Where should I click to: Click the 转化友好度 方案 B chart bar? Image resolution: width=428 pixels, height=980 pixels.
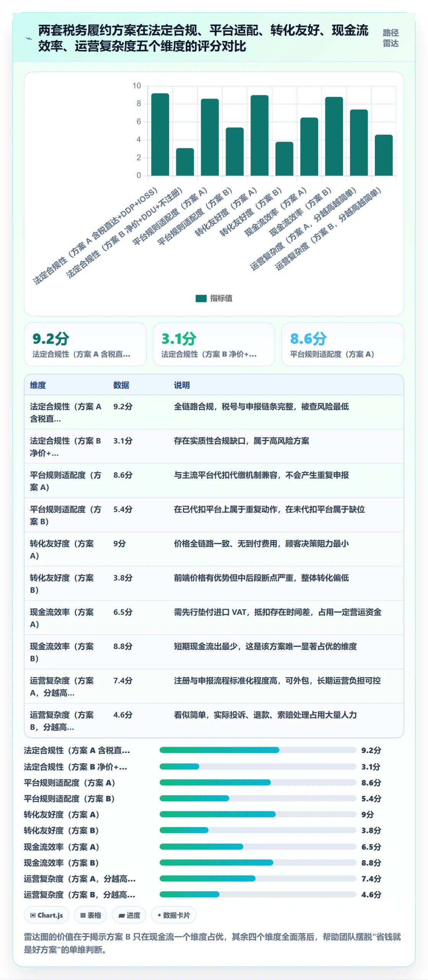[284, 159]
